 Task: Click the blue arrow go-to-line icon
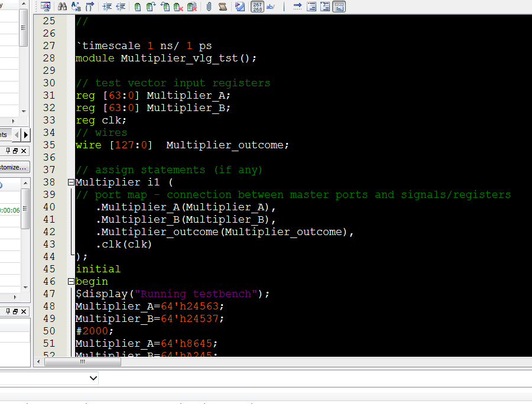point(297,6)
